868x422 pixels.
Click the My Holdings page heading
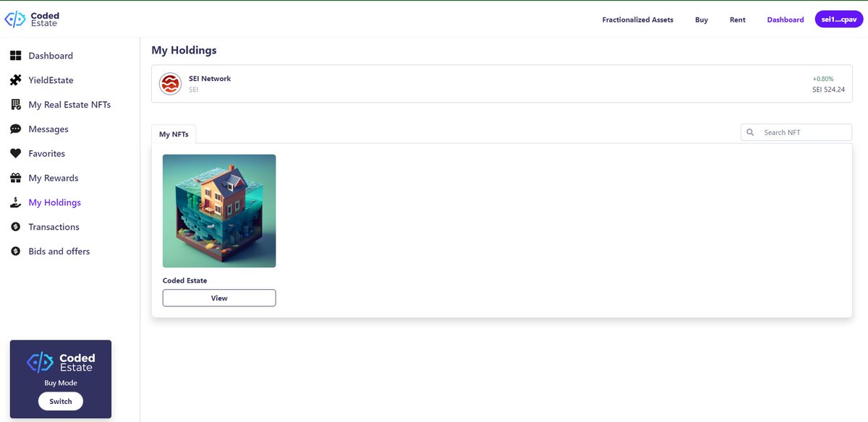(x=184, y=50)
